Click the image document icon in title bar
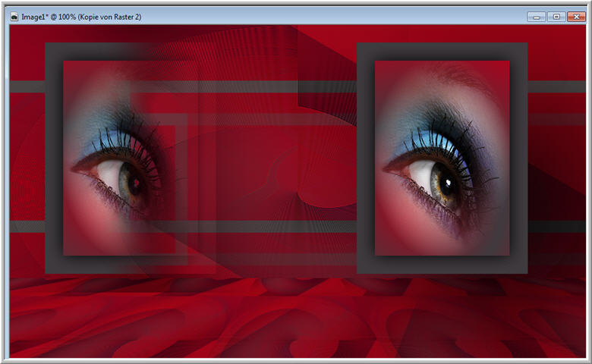 [x=14, y=17]
